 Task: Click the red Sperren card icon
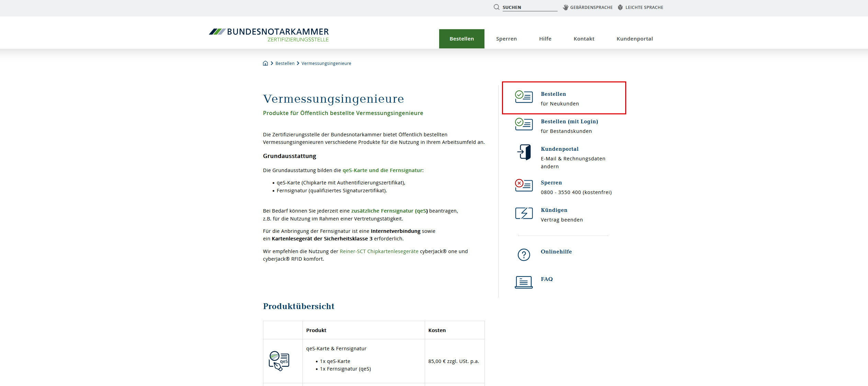pyautogui.click(x=524, y=185)
